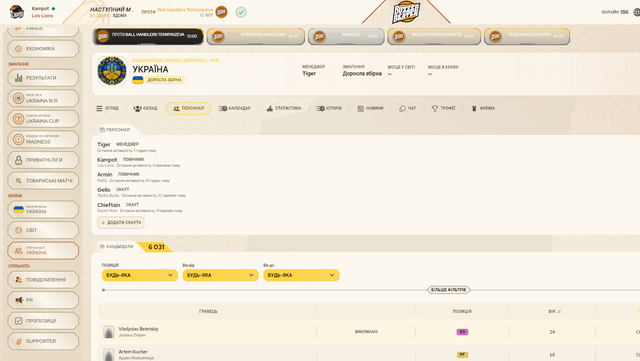Click the Tiger manager link in header
This screenshot has width=640, height=361.
click(x=309, y=74)
